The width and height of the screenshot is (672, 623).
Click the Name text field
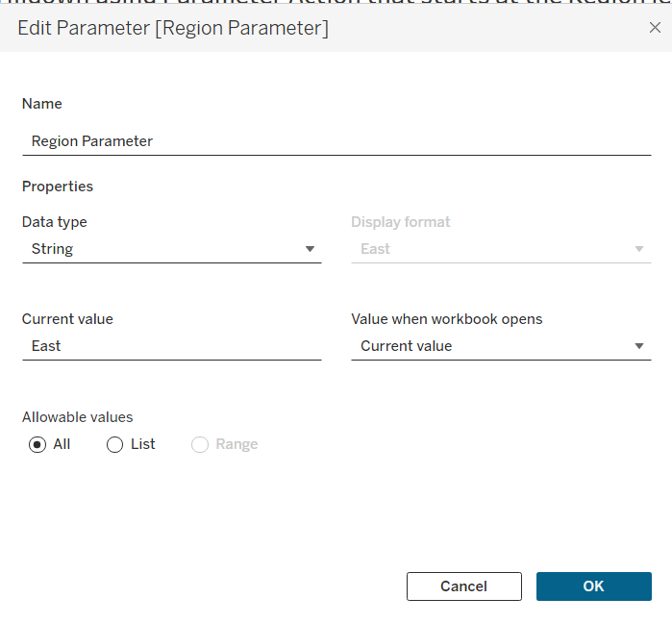(x=336, y=141)
